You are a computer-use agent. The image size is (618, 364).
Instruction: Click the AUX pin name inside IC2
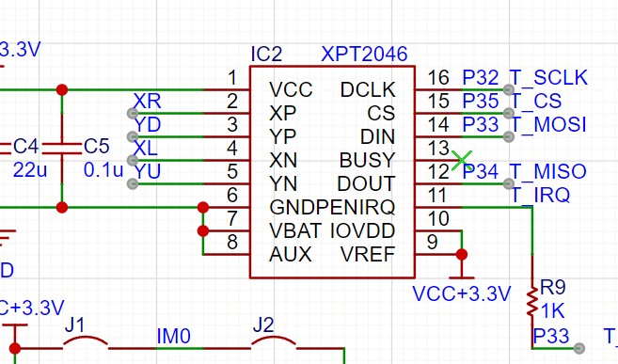pos(291,254)
